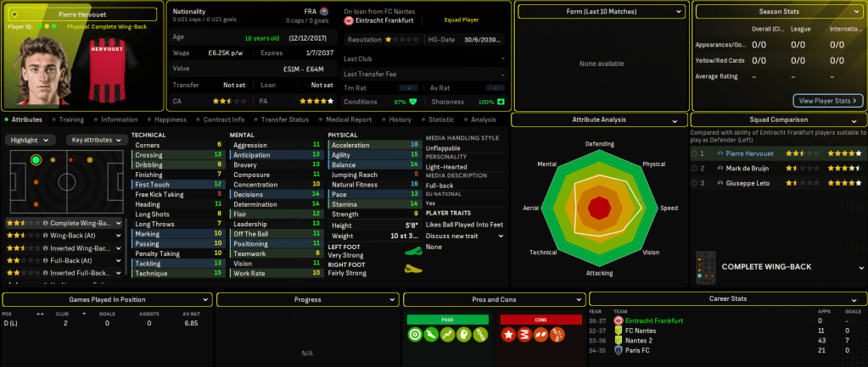Viewport: 868px width, 367px height.
Task: Click the green left foot boot icon
Action: 414,251
